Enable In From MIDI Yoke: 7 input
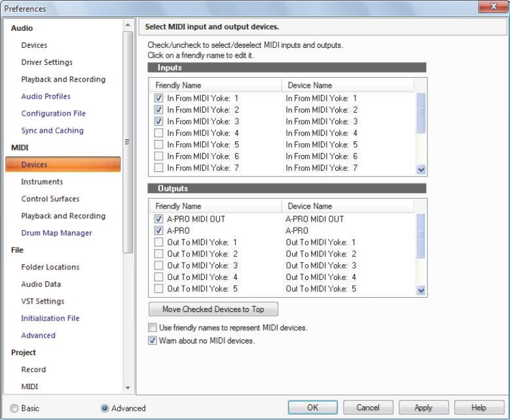Image resolution: width=510 pixels, height=420 pixels. click(x=158, y=167)
